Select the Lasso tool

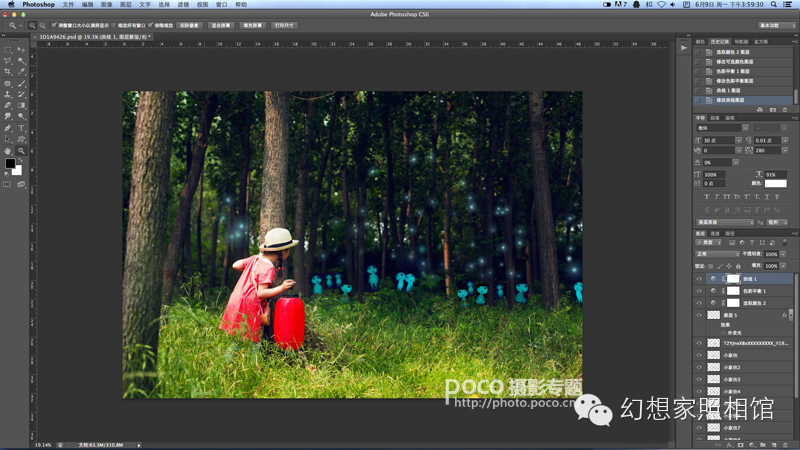(x=8, y=61)
